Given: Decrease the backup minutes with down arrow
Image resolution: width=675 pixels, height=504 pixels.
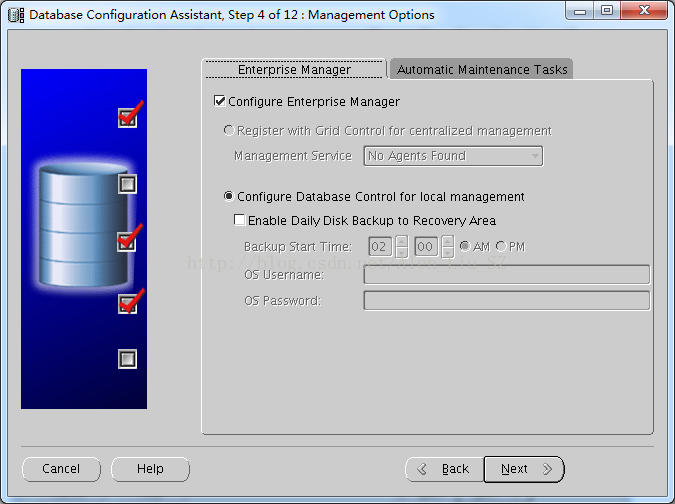Looking at the screenshot, I should click(x=448, y=252).
